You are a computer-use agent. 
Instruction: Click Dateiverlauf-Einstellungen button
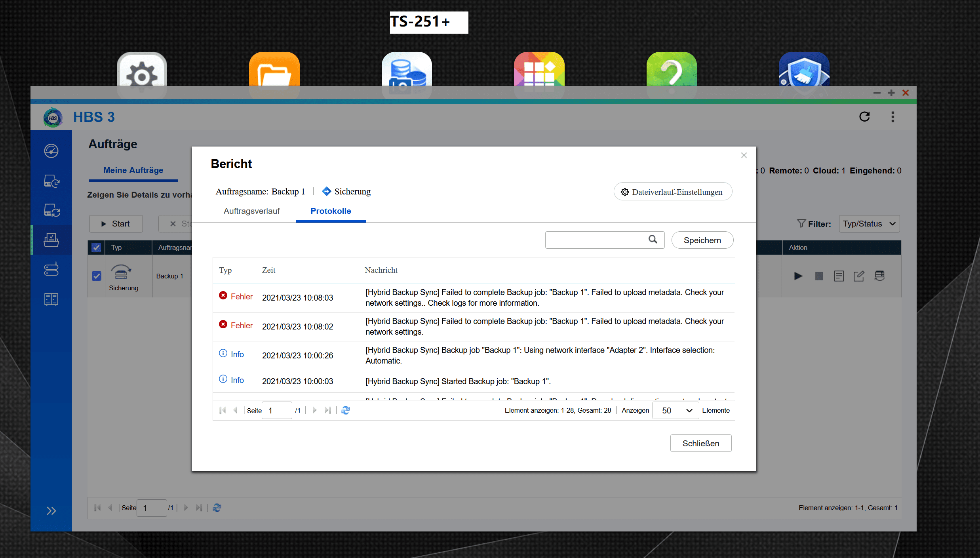[x=673, y=192]
